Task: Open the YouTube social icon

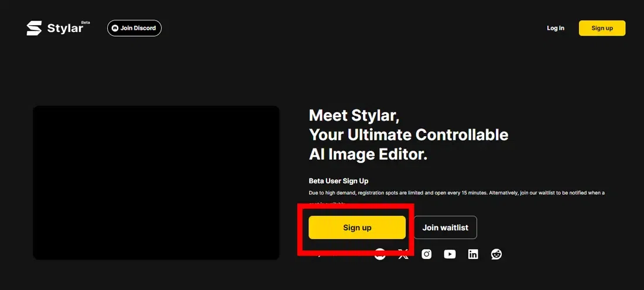Action: (450, 254)
